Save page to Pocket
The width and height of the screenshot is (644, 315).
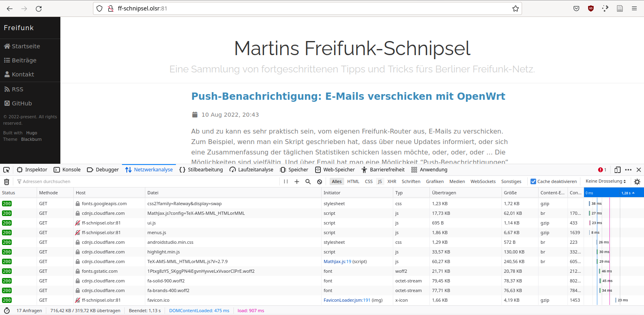click(x=576, y=8)
